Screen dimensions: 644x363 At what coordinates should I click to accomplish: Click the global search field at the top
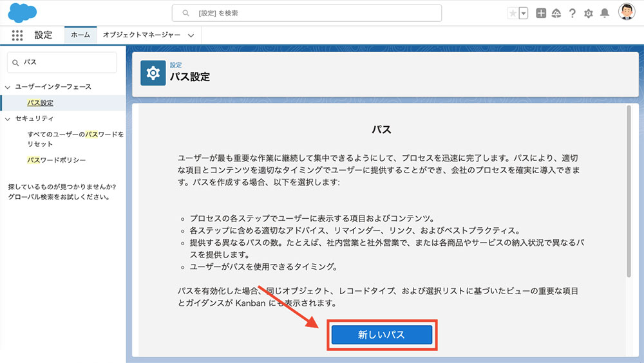(307, 13)
